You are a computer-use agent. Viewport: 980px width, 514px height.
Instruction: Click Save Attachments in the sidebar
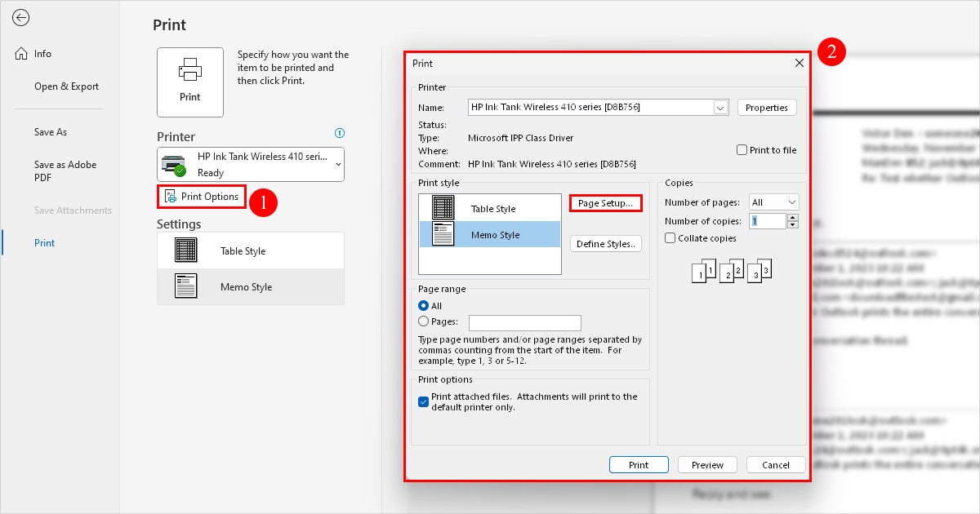pos(73,210)
